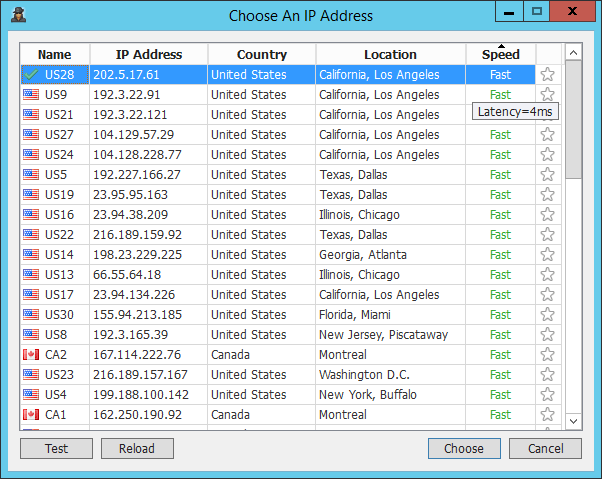The height and width of the screenshot is (479, 602).
Task: Toggle favorite star for US19 row
Action: pos(547,194)
